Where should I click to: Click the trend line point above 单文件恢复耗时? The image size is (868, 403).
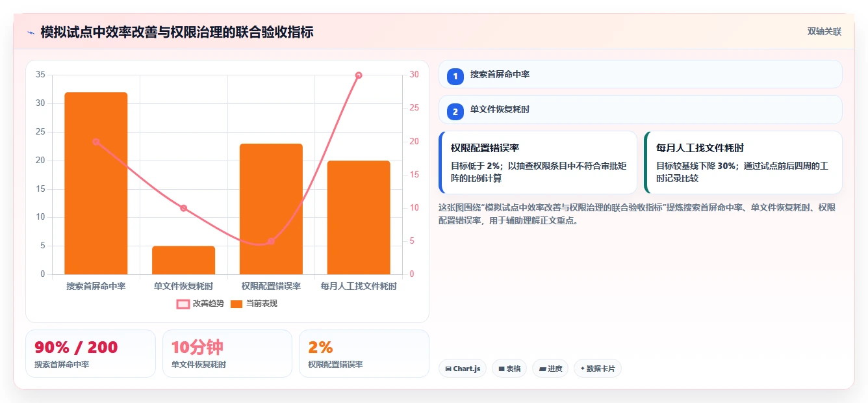tap(184, 208)
